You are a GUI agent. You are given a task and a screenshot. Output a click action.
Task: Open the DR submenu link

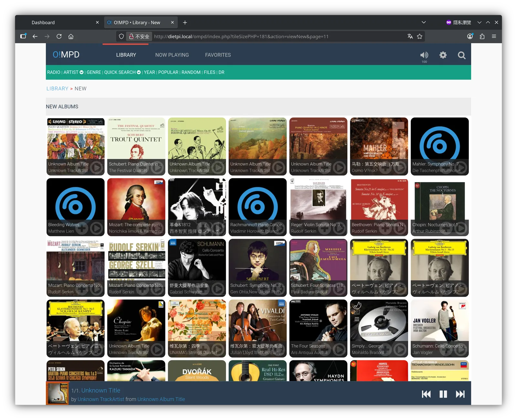tap(221, 72)
